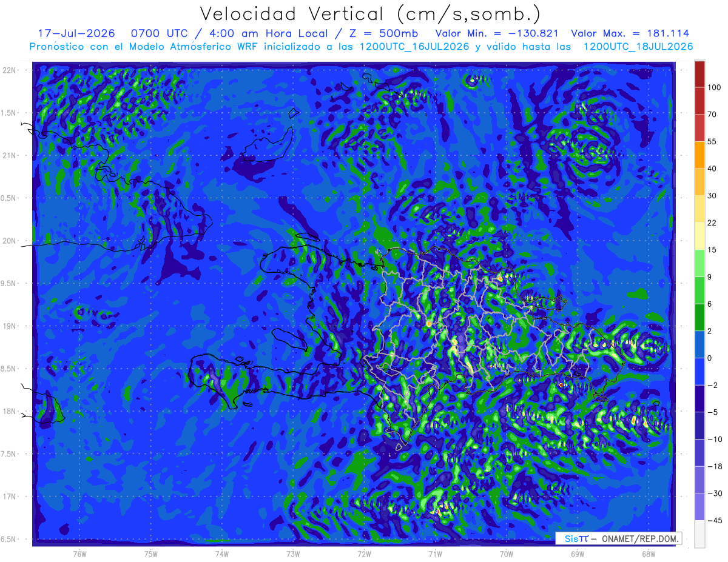Pick the orange swatch between 40 and 55
Screen dimensions: 728x562
coord(699,155)
